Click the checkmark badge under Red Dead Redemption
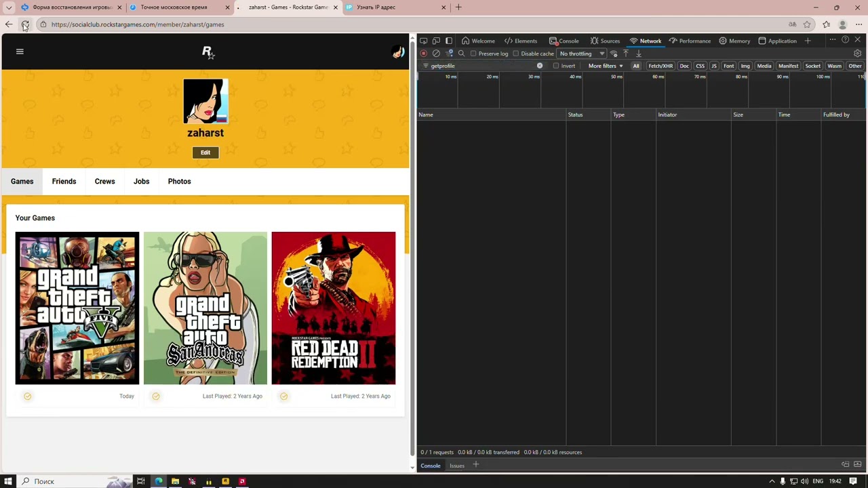The image size is (868, 488). pyautogui.click(x=284, y=396)
